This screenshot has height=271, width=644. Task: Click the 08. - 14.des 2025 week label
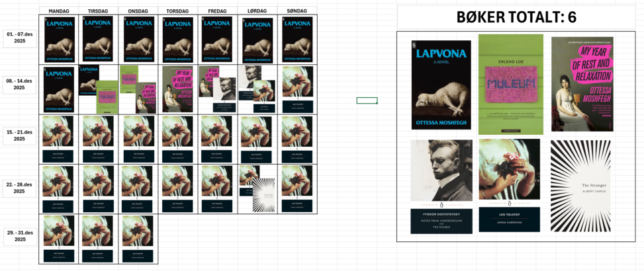click(x=20, y=84)
